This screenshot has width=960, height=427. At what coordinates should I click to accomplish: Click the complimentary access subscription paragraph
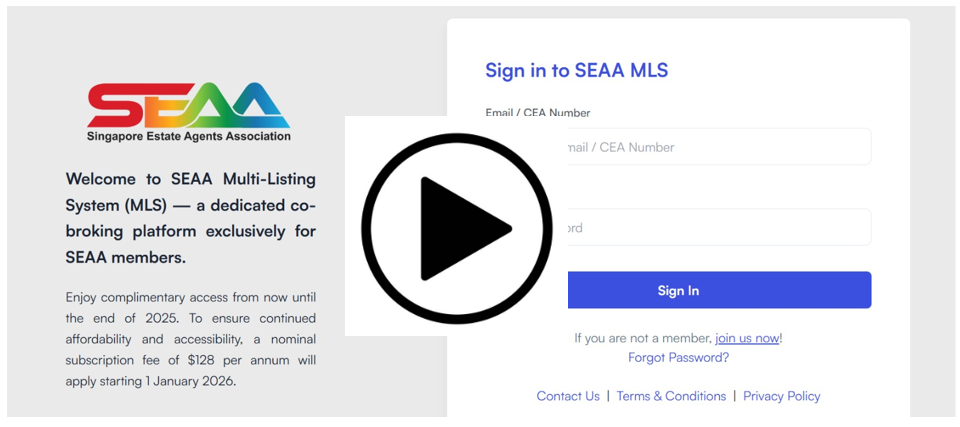click(190, 339)
